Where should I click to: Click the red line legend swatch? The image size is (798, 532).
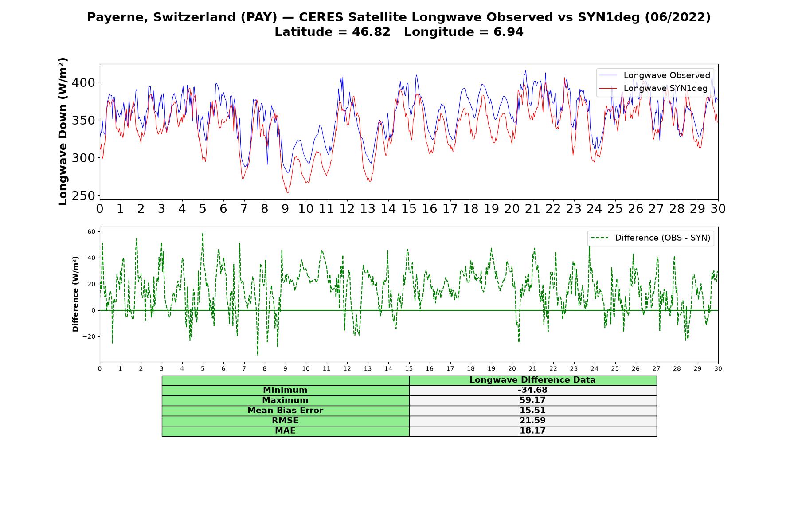coord(608,88)
